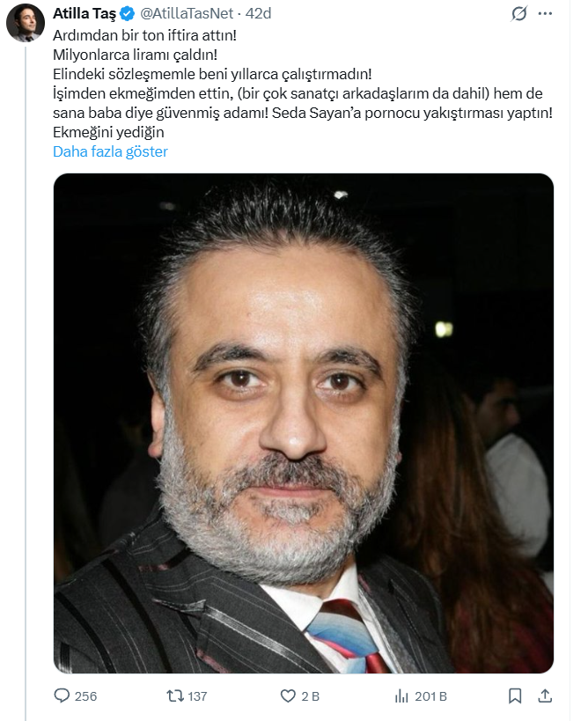The width and height of the screenshot is (588, 721).
Task: Open the three-dot more options menu
Action: coord(545,14)
